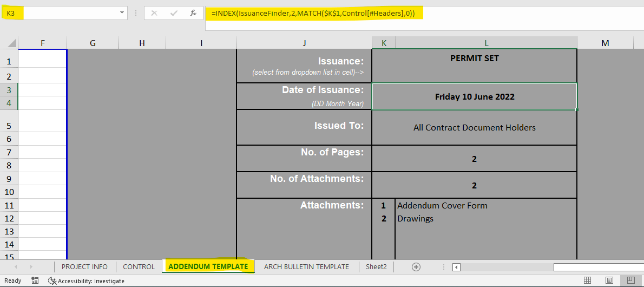Click the No. of Attachments: label
The image size is (644, 287).
pos(317,179)
